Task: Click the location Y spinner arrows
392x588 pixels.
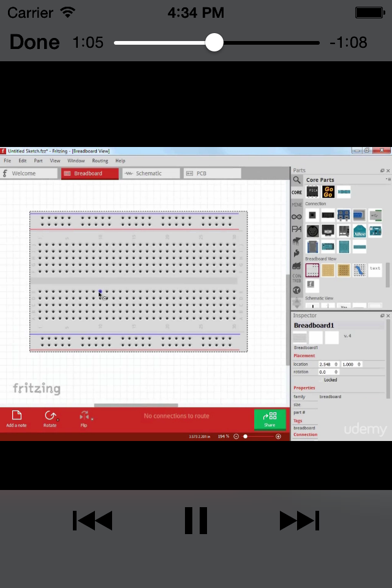Action: (x=359, y=364)
